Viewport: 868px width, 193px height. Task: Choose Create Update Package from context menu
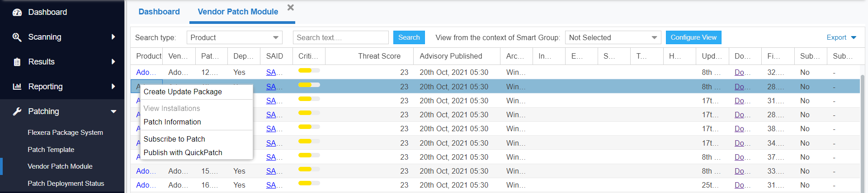point(183,92)
